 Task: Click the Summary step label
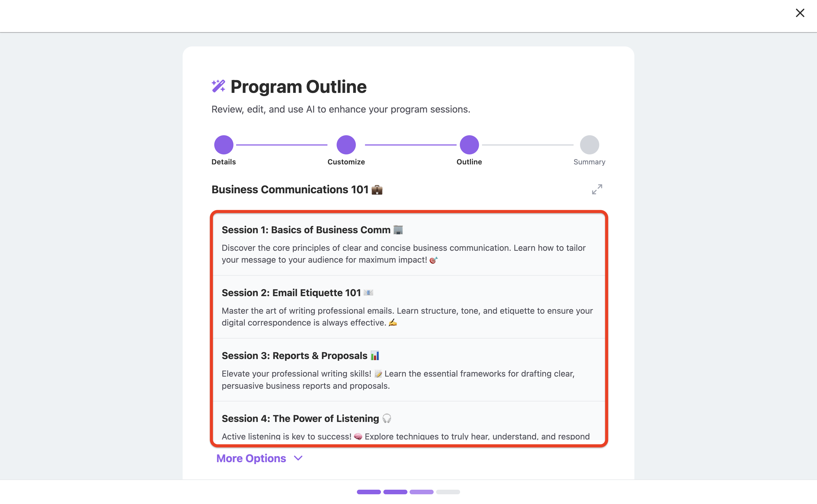coord(589,162)
